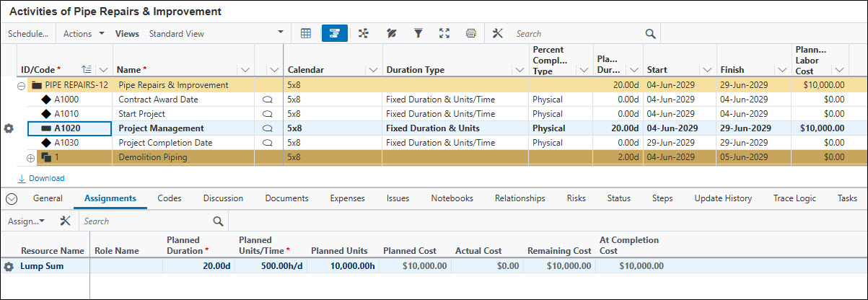Open the Start column header dropdown
Image resolution: width=868 pixels, height=300 pixels.
(x=707, y=70)
